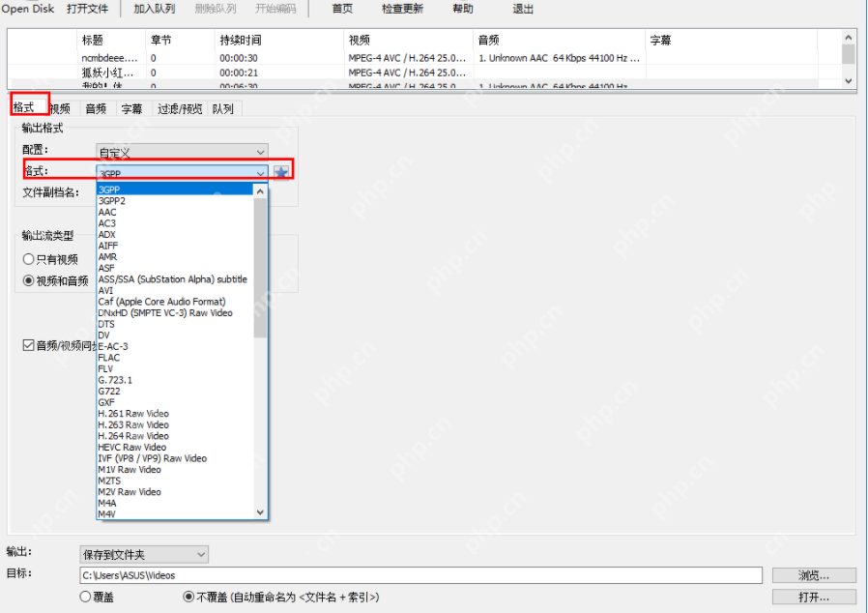Switch to the 音频 tab
This screenshot has height=613, width=868.
pos(96,108)
